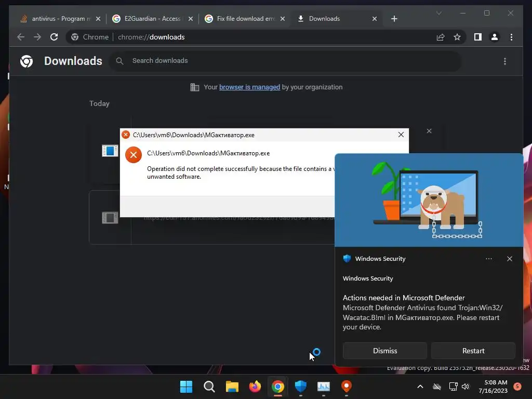The width and height of the screenshot is (532, 399).
Task: Open the browser is managed link
Action: (x=249, y=87)
